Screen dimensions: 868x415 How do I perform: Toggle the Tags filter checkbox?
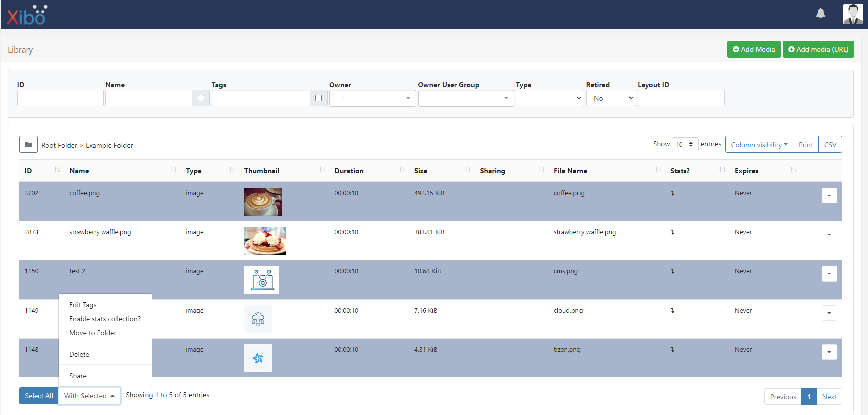318,98
